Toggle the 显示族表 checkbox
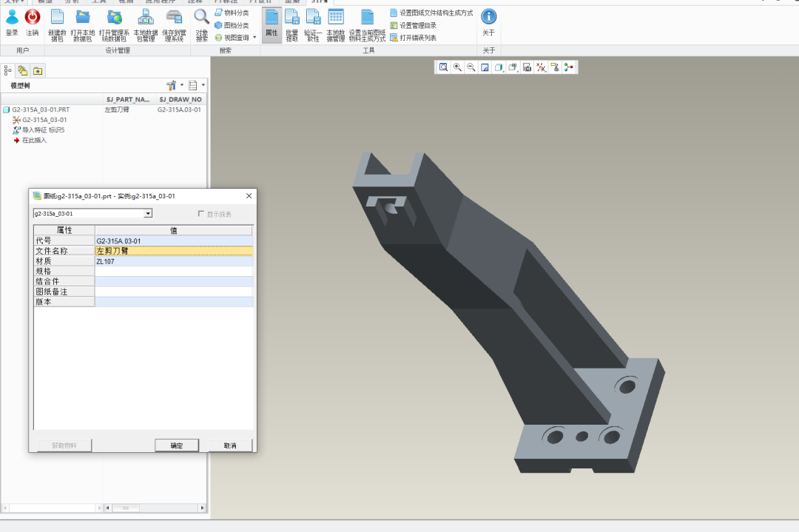 click(201, 214)
